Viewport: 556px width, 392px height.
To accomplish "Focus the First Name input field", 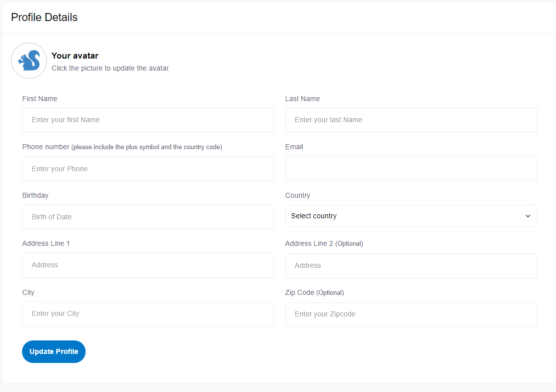I will click(148, 120).
